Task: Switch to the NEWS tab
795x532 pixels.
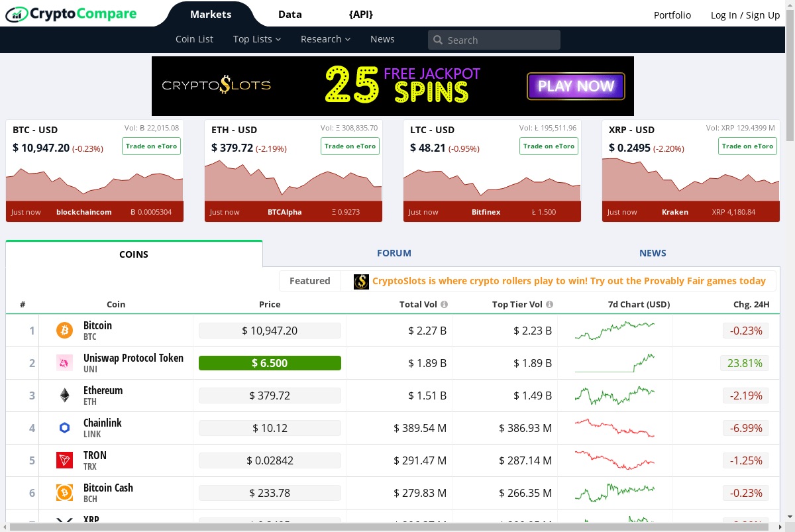Action: click(x=653, y=253)
